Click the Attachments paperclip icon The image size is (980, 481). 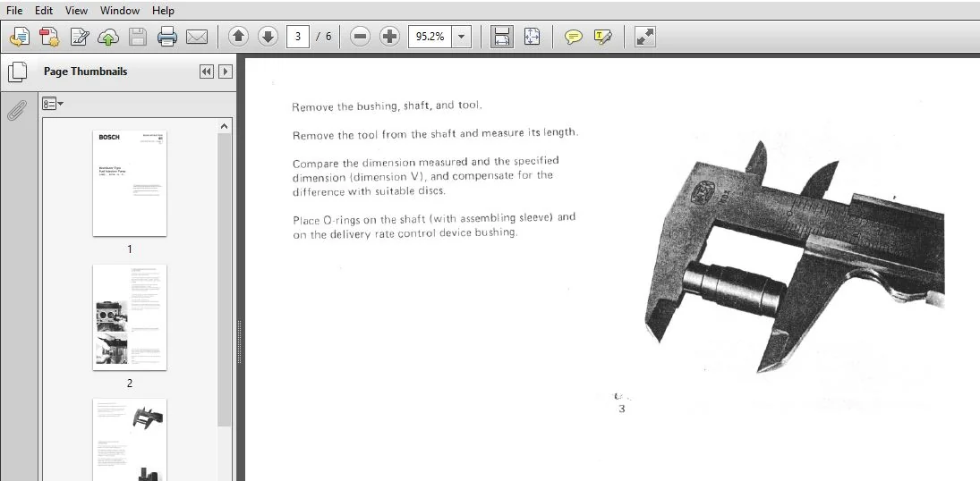(17, 111)
